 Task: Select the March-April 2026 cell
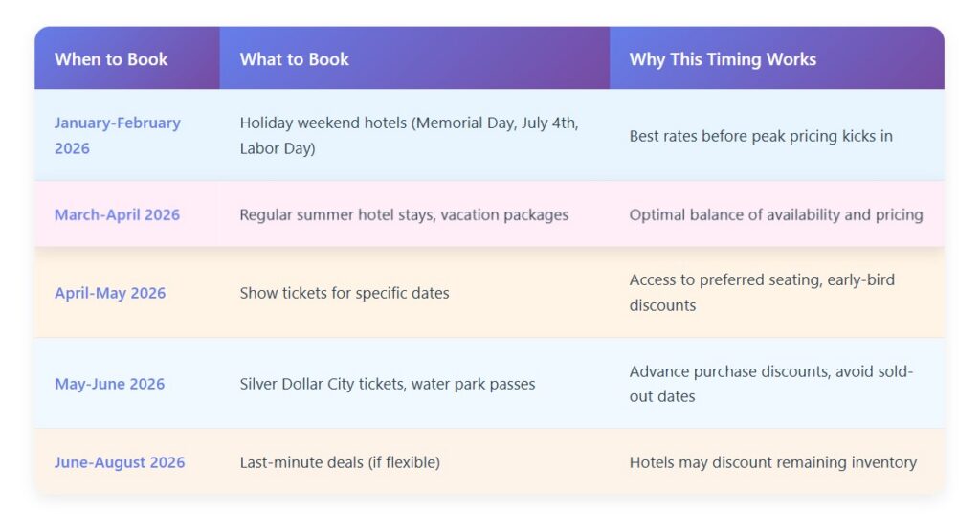click(x=117, y=214)
